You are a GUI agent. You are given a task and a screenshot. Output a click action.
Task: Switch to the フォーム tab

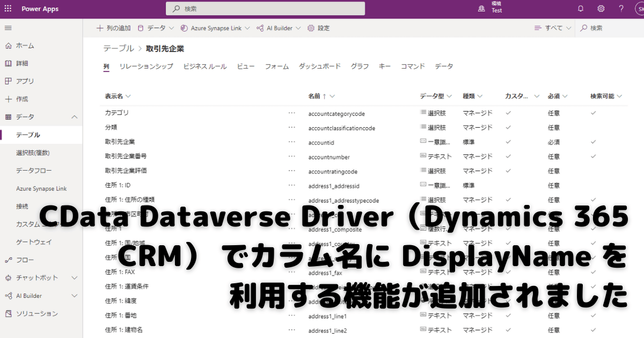pos(276,66)
